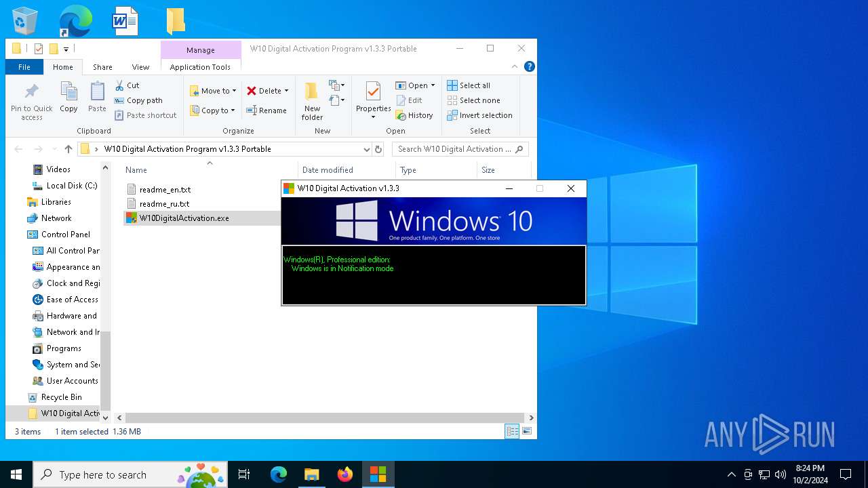
Task: Switch to details view icon
Action: pyautogui.click(x=513, y=431)
